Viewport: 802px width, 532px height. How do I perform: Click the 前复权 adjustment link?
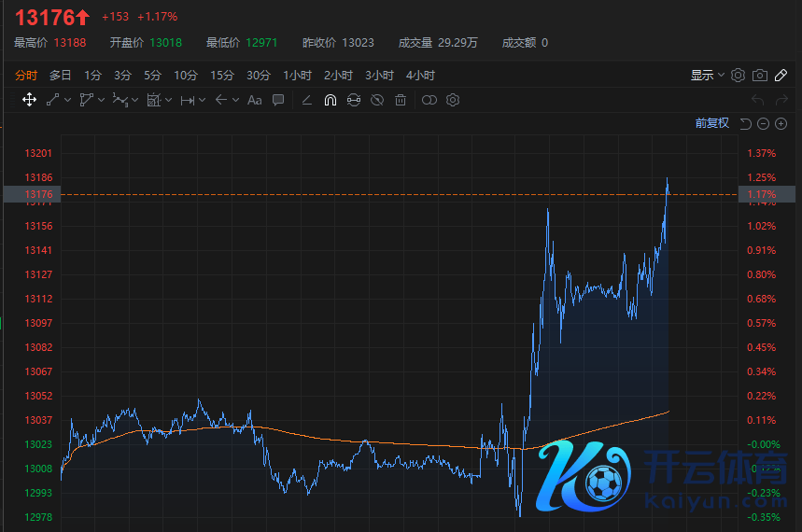pos(711,123)
